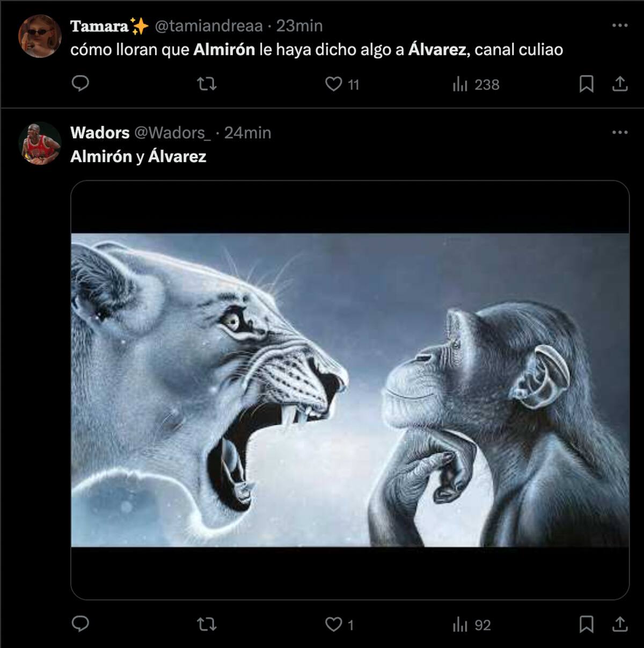Share Tamara's tweet
The width and height of the screenshot is (644, 648).
pos(620,84)
